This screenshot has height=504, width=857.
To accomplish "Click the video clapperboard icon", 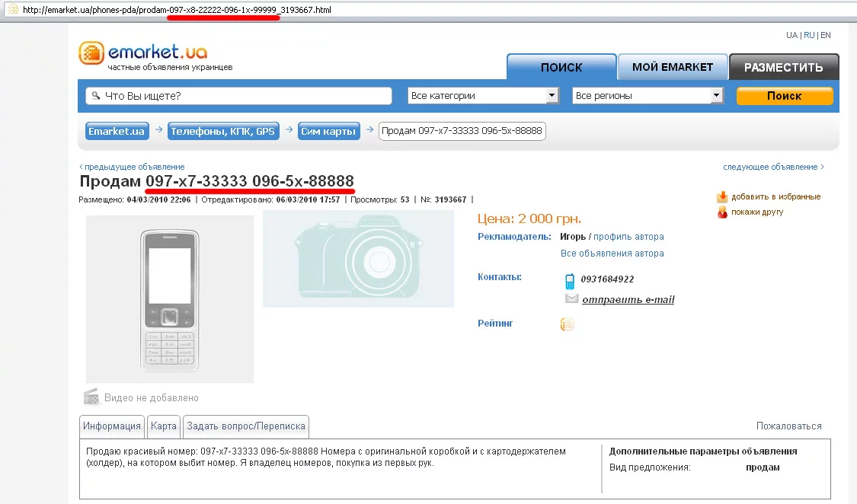I will point(91,397).
